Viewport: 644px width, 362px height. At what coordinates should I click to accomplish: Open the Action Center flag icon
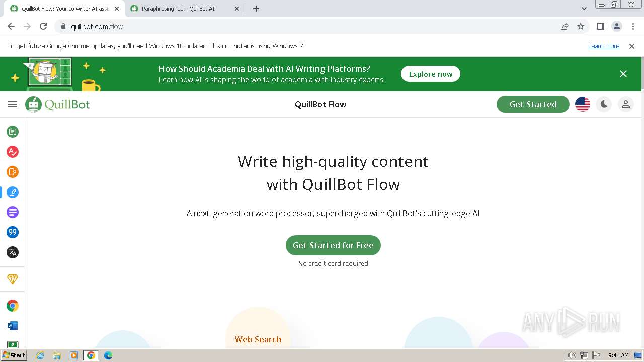(596, 355)
